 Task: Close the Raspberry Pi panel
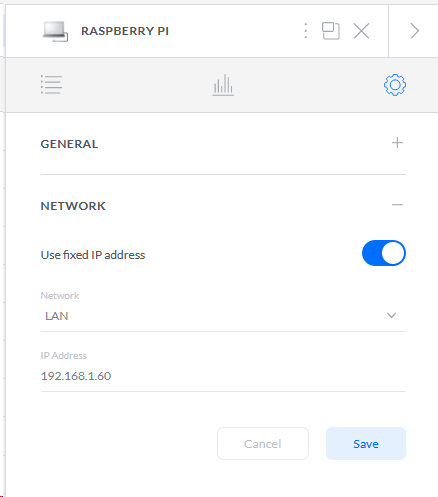click(x=361, y=31)
